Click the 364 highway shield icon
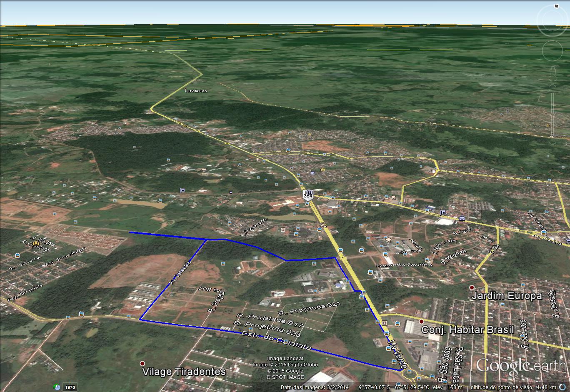570x392 pixels. (x=308, y=195)
